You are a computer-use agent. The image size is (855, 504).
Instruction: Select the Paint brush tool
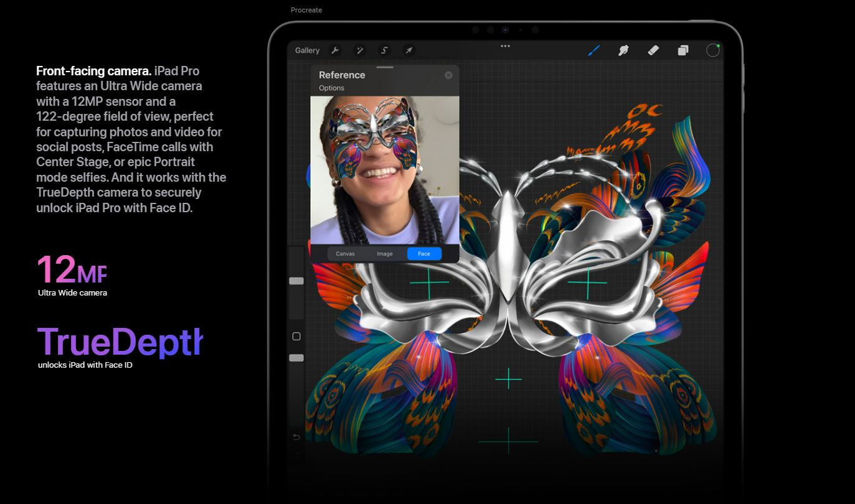594,50
